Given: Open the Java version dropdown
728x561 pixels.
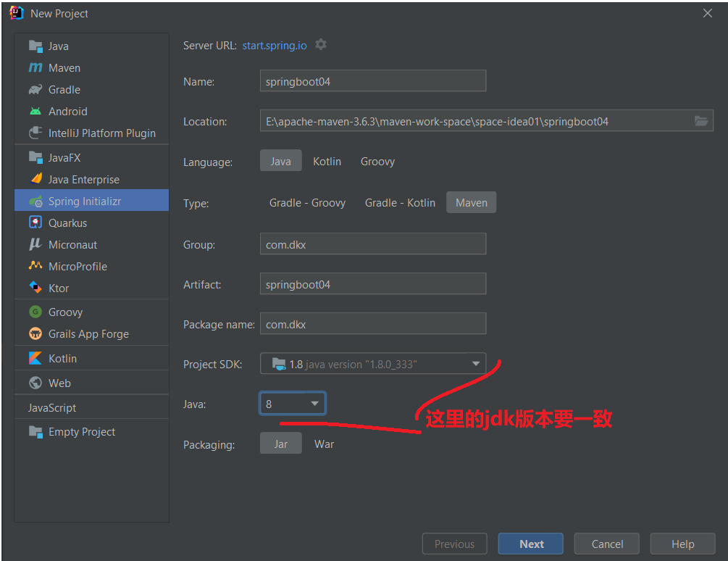Looking at the screenshot, I should coord(293,404).
